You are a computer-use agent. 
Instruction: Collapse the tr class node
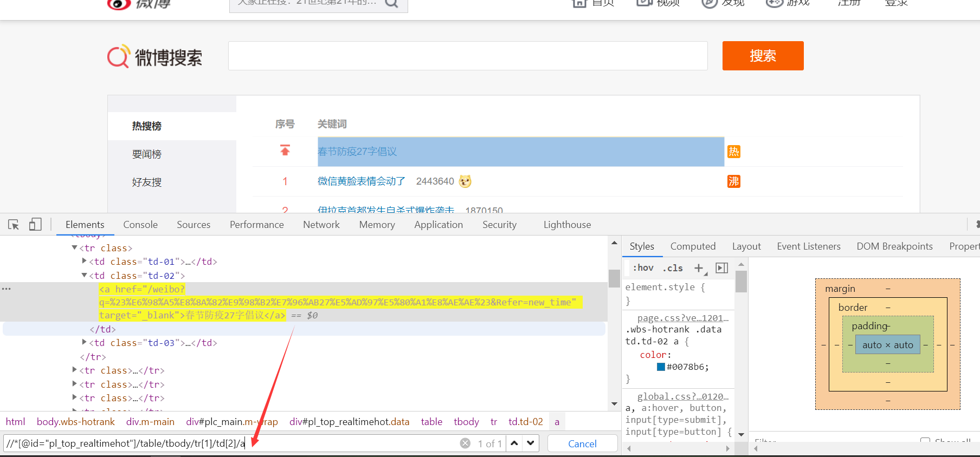(75, 248)
